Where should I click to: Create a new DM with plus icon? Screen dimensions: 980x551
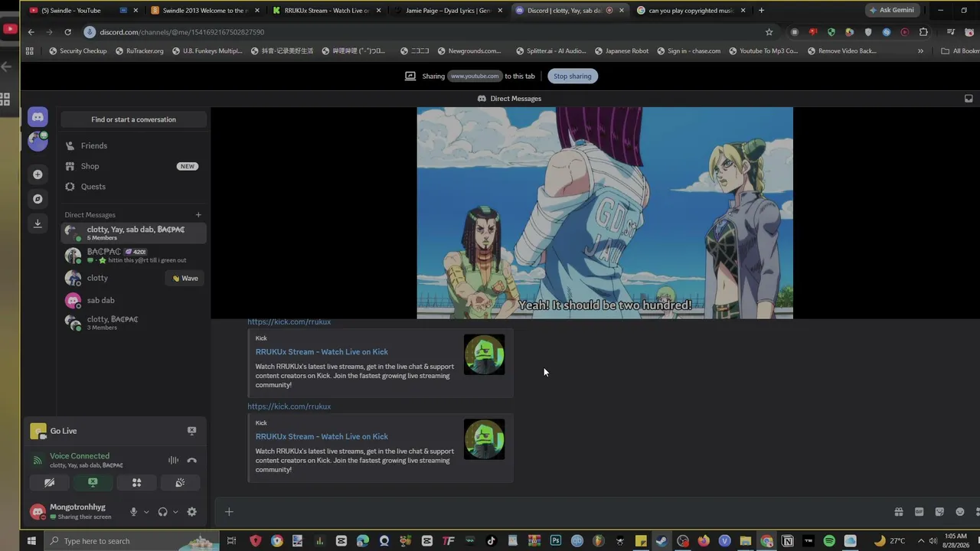(198, 215)
